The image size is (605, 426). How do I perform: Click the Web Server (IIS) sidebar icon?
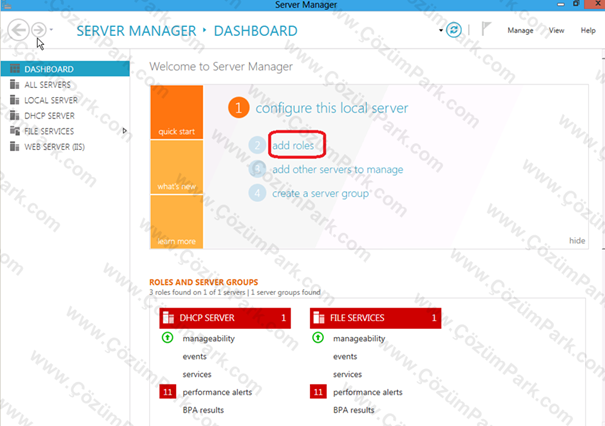coord(15,146)
